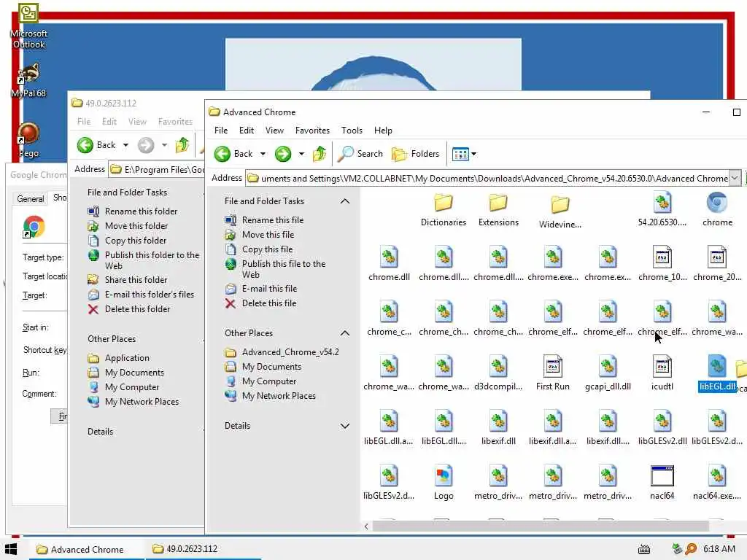Collapse File and Folder Tasks in Advanced Chrome
This screenshot has width=747, height=560.
[x=345, y=201]
